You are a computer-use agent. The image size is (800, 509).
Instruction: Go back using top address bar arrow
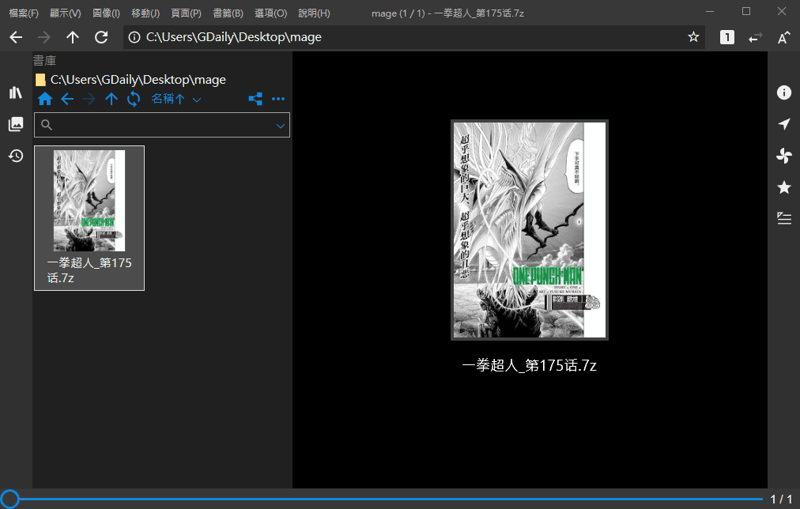click(x=16, y=37)
